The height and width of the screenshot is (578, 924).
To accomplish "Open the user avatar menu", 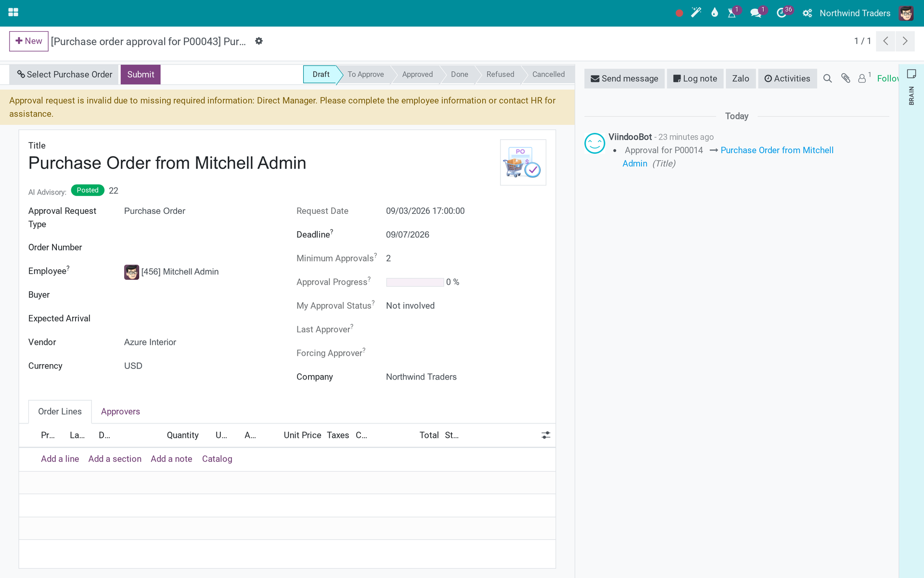I will (906, 13).
